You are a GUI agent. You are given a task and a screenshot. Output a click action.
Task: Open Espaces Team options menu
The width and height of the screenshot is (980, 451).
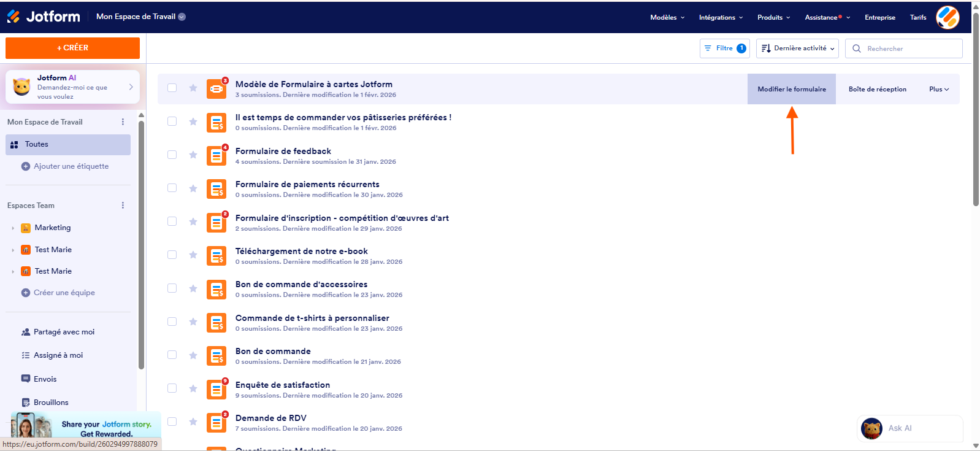tap(123, 206)
